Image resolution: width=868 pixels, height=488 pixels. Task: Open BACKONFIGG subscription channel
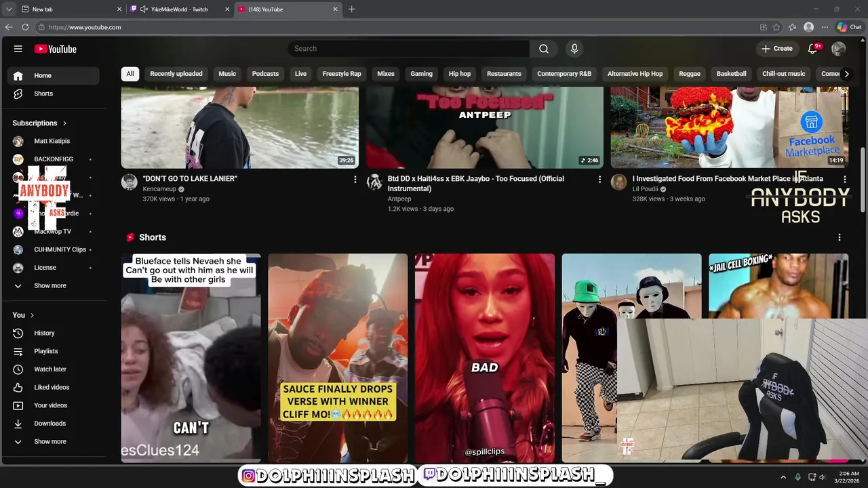54,159
